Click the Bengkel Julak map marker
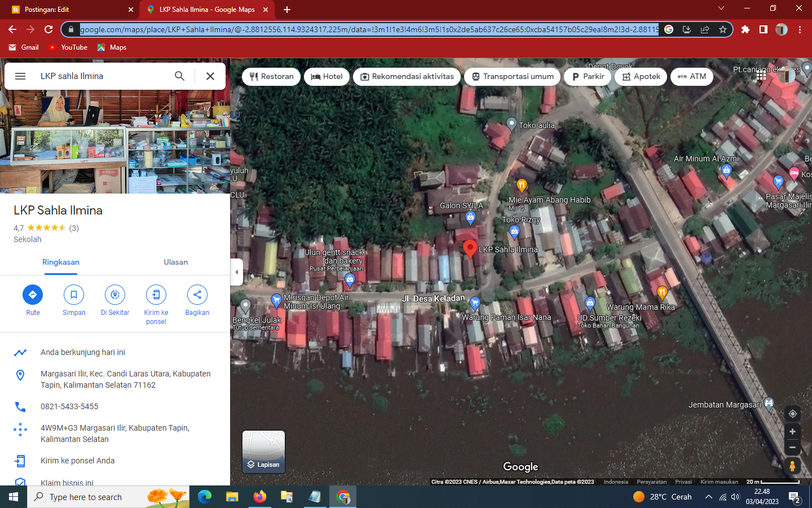This screenshot has height=508, width=812. tap(245, 306)
